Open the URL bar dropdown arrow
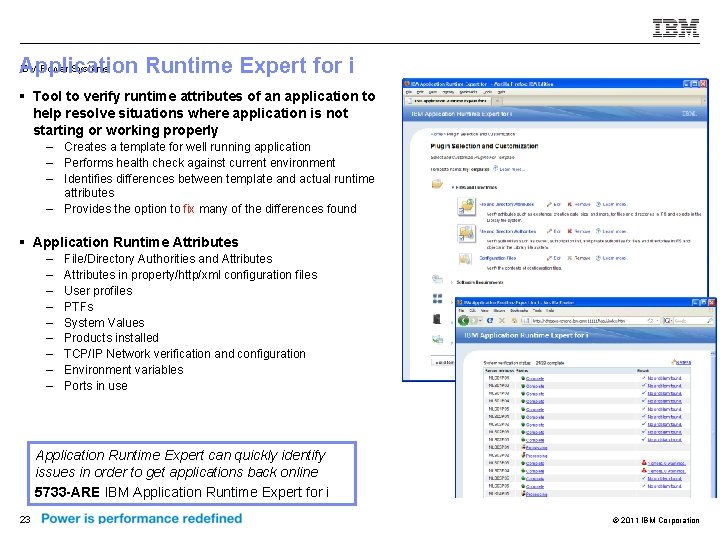Image resolution: width=720 pixels, height=540 pixels. tap(658, 321)
